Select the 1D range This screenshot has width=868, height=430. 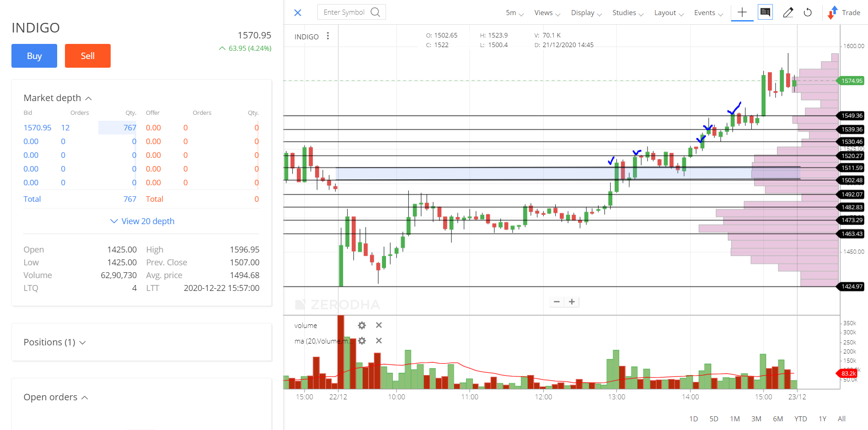coord(693,419)
